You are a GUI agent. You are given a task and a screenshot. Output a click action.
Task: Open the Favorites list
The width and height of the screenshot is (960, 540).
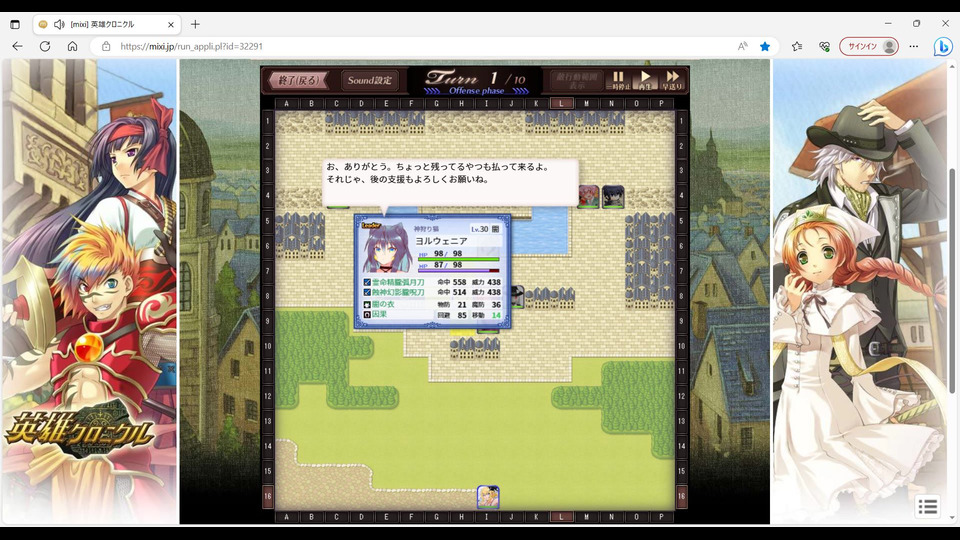tap(797, 46)
